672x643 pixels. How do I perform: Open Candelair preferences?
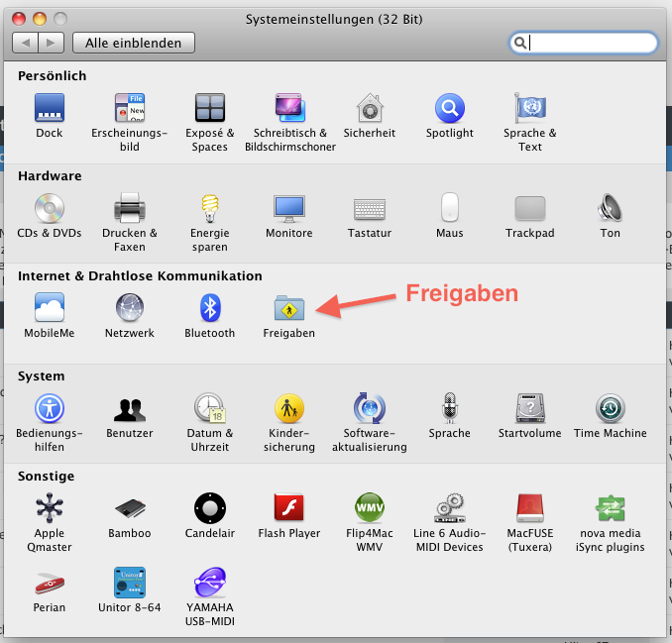(x=209, y=508)
